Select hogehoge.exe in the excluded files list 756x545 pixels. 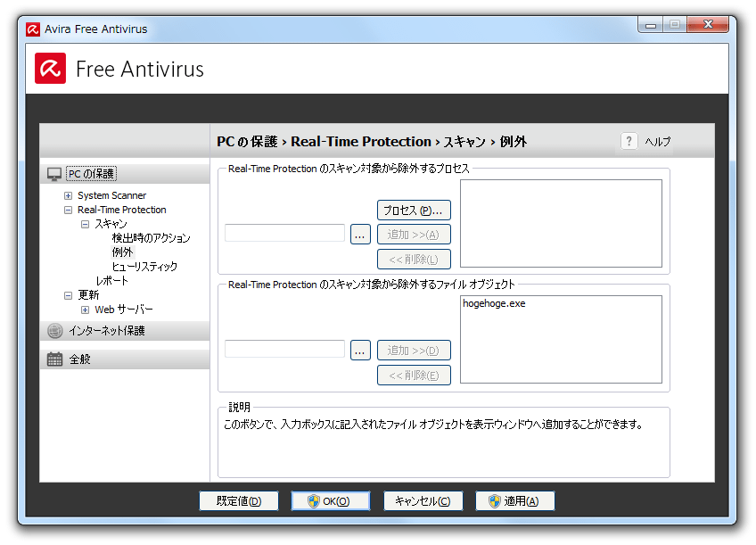pos(494,303)
